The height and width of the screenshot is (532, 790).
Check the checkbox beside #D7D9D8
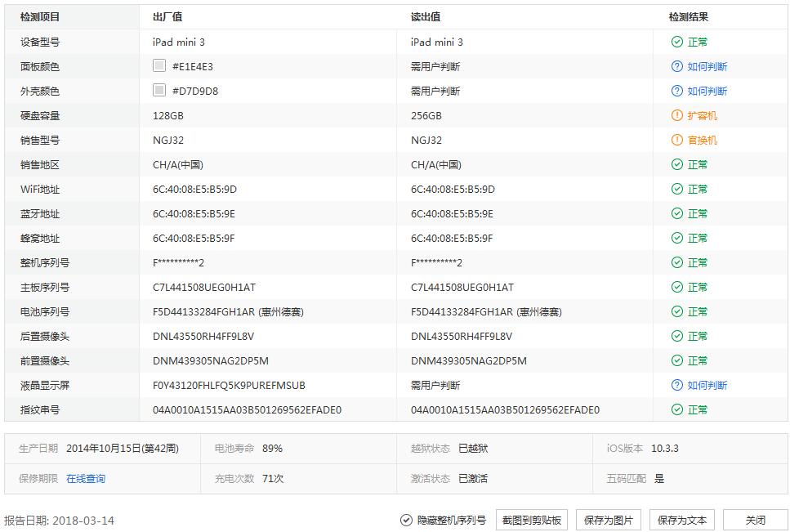tap(158, 91)
